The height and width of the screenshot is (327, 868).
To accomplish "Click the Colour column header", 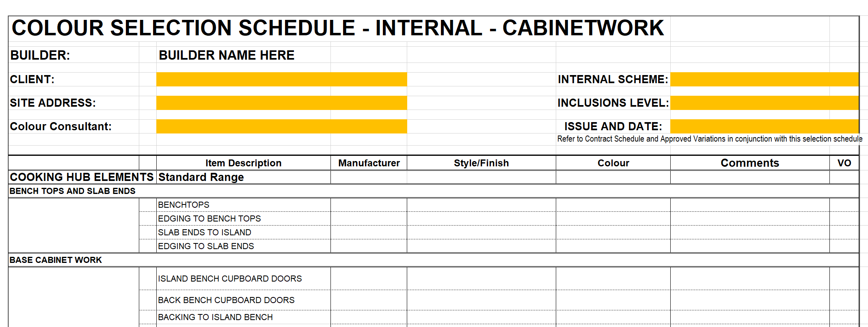I will (613, 163).
